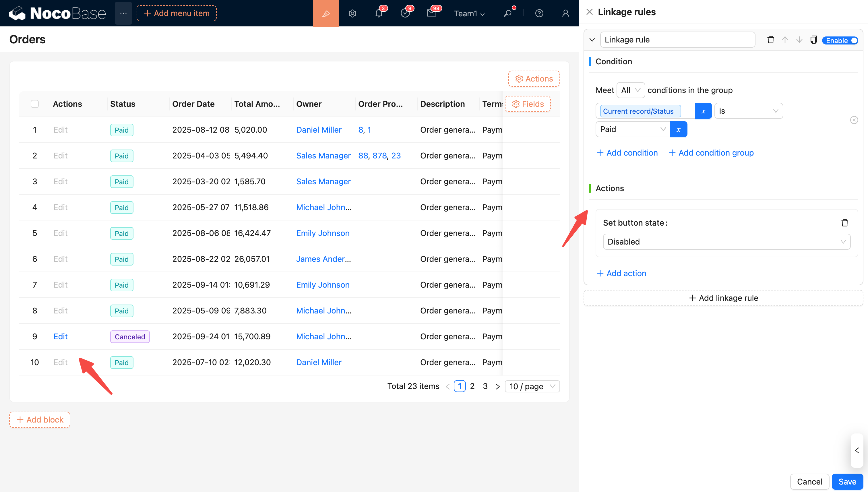Open notifications bell icon

coord(379,13)
